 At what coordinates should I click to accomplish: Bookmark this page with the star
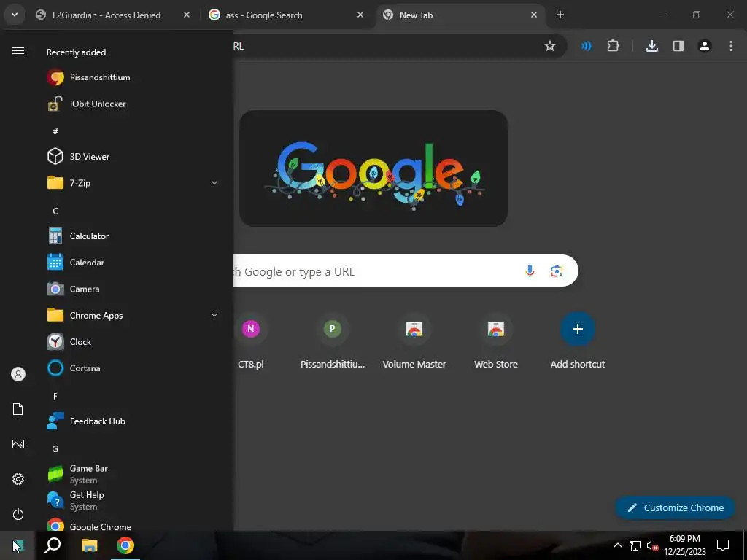point(550,46)
